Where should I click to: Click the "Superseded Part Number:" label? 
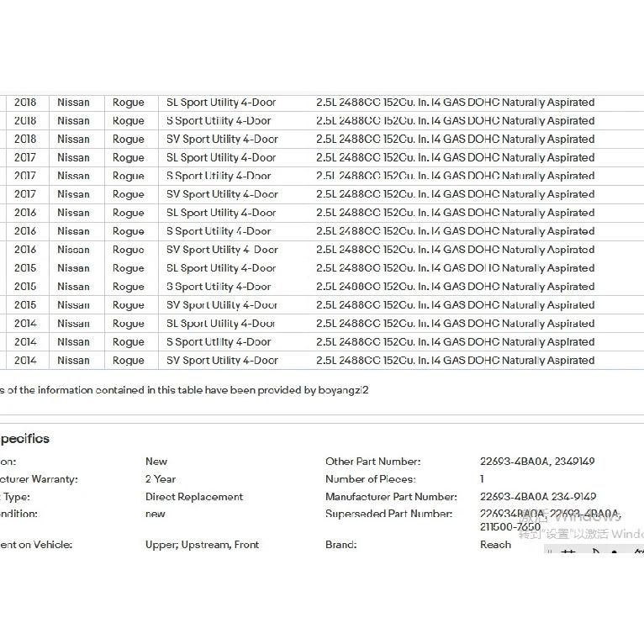(x=388, y=515)
